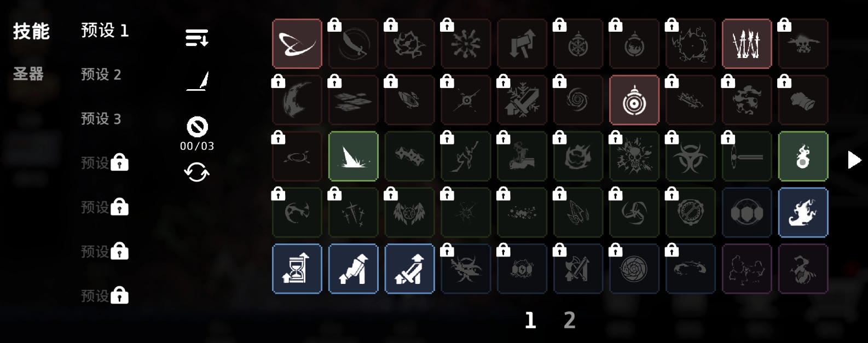Open the sort order list icon
Image resolution: width=868 pixels, height=343 pixels.
197,38
